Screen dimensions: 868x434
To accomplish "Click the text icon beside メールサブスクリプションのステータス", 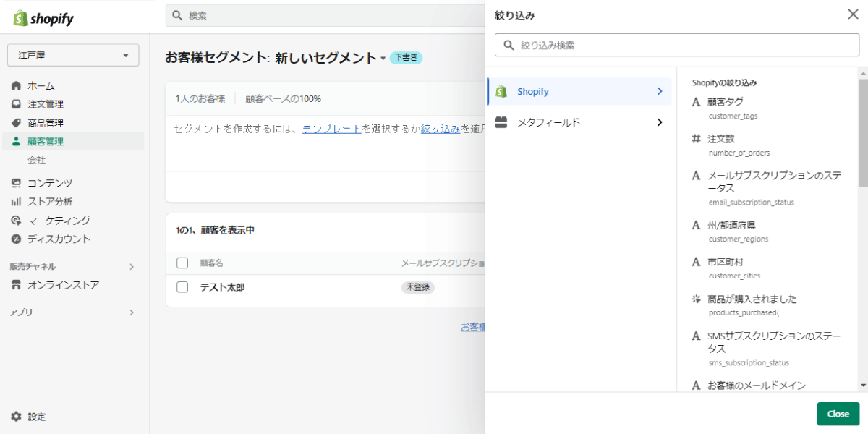I will 696,176.
